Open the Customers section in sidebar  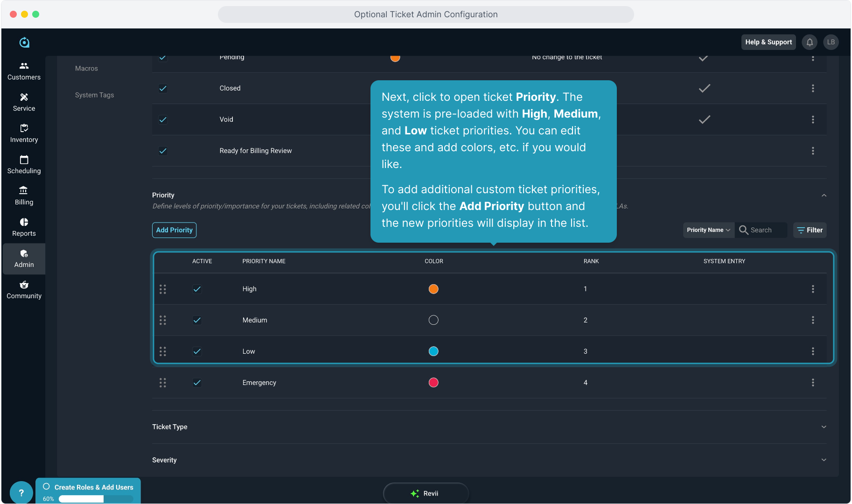point(24,71)
